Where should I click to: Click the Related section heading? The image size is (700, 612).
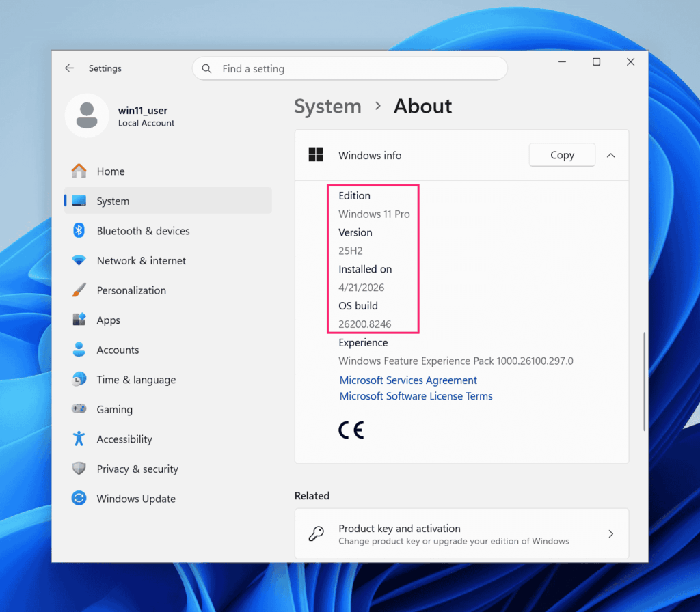312,496
